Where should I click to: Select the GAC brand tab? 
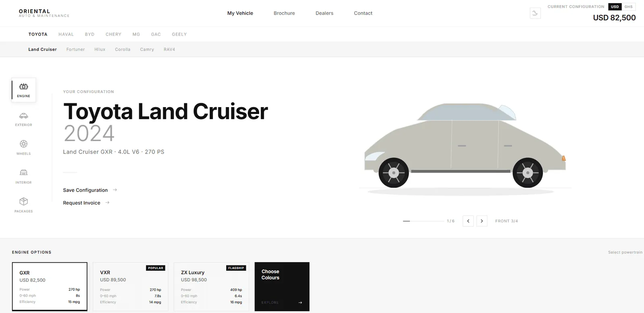click(x=156, y=34)
